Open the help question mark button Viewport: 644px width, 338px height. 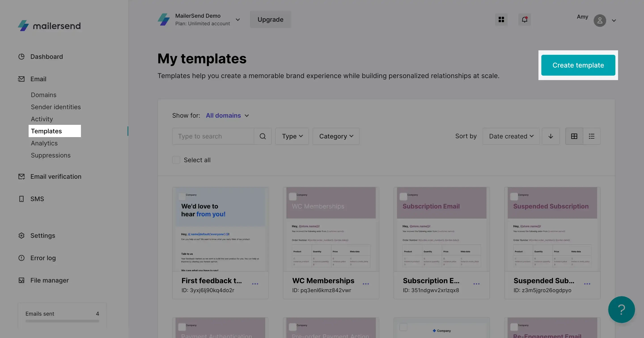pos(621,310)
